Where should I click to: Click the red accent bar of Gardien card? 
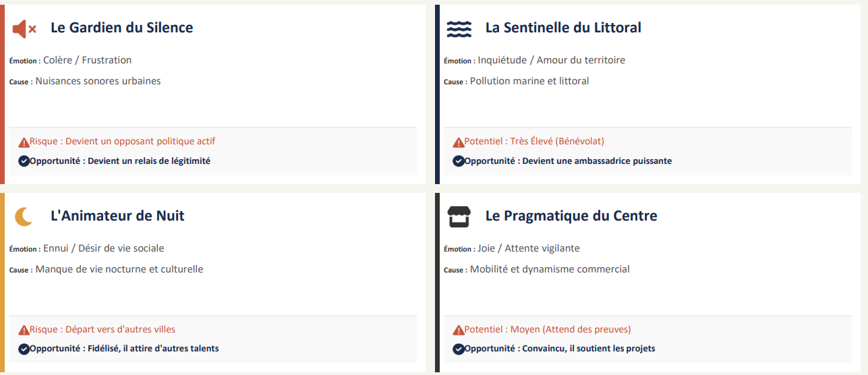click(2, 94)
